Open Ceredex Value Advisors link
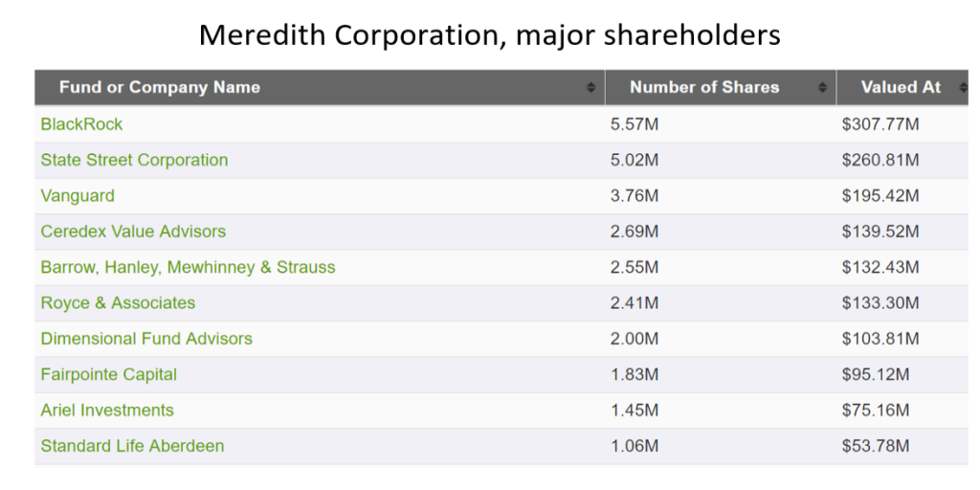980x490 pixels. [133, 232]
